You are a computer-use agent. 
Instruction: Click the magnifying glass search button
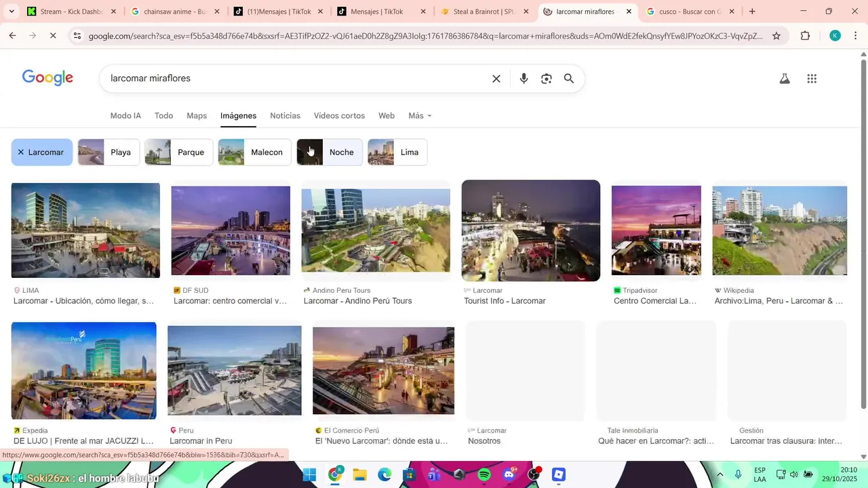click(x=569, y=79)
